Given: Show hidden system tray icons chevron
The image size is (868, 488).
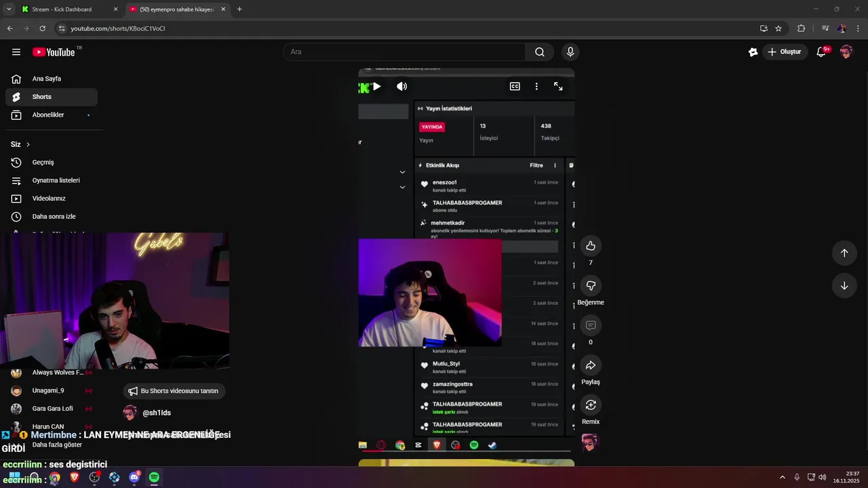Looking at the screenshot, I should (x=782, y=477).
